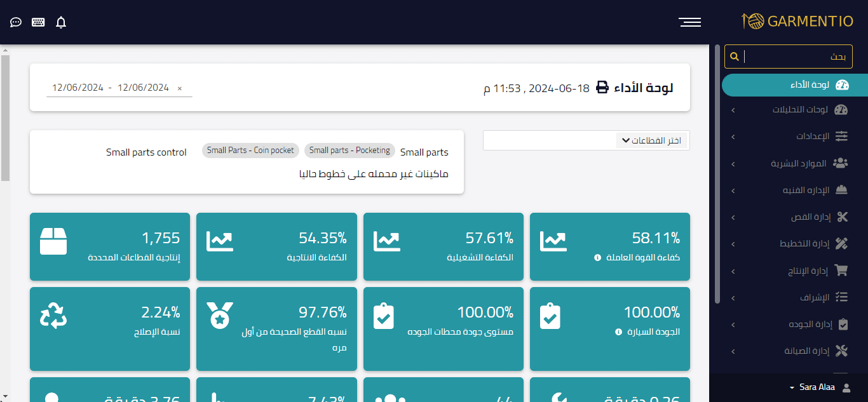Click the الكفاءة التشغيلية label
868x402 pixels.
point(480,258)
